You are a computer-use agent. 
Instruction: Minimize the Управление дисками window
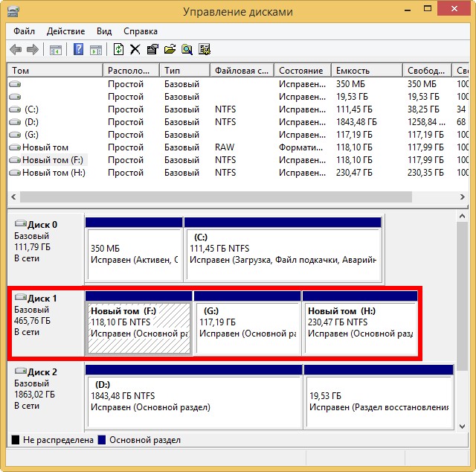pos(408,10)
